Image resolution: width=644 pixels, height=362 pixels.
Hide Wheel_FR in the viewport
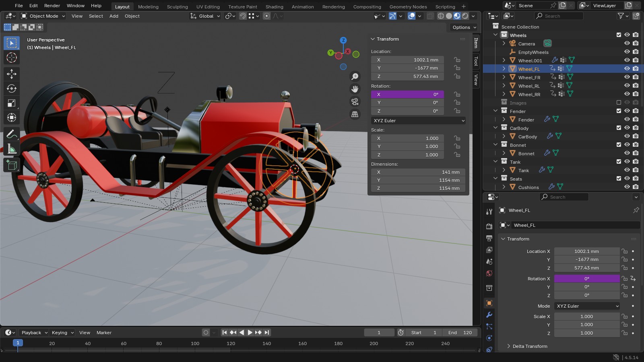click(x=627, y=77)
